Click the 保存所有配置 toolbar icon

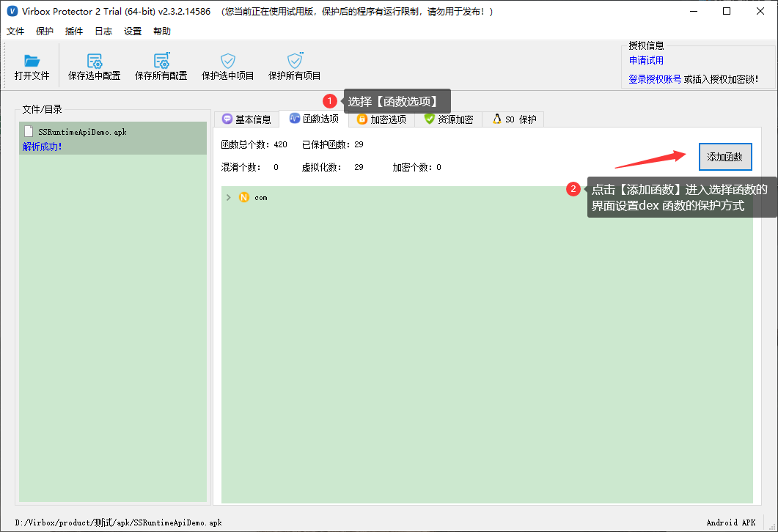[161, 61]
